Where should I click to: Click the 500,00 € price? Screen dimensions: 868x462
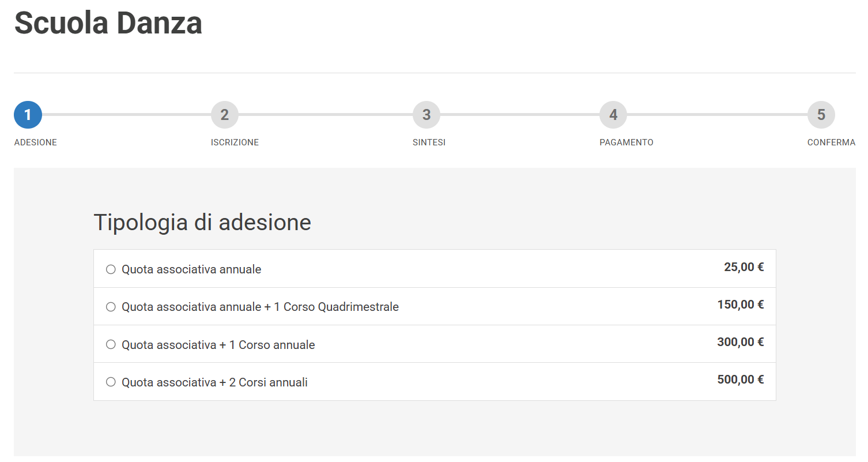740,380
